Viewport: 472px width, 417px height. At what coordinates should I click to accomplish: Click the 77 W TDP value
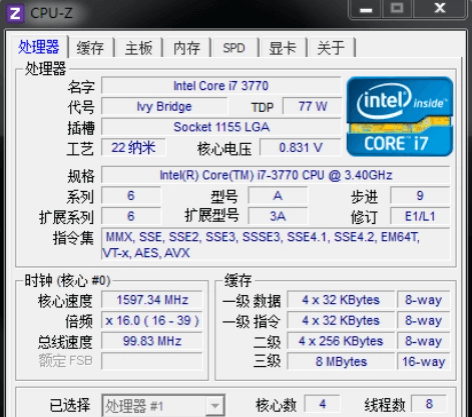tap(312, 107)
